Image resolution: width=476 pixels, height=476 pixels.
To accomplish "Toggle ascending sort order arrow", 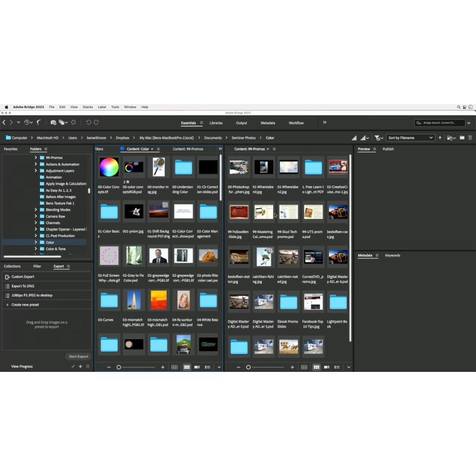I will (x=440, y=137).
